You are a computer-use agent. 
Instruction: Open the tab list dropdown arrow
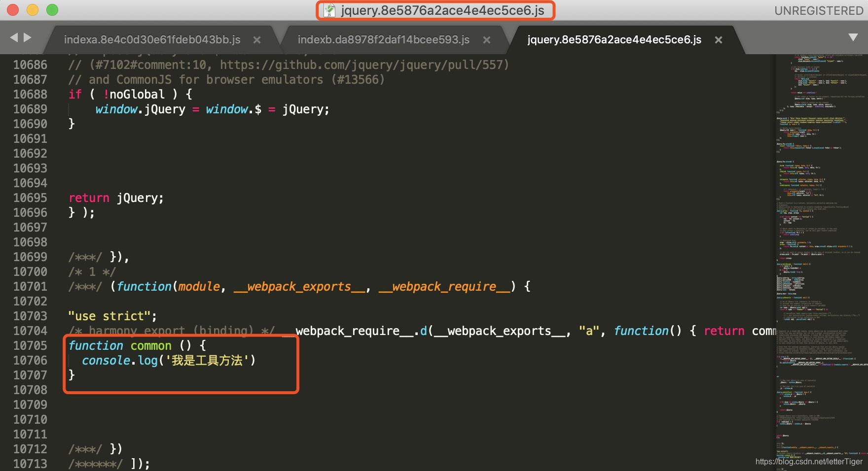click(853, 37)
